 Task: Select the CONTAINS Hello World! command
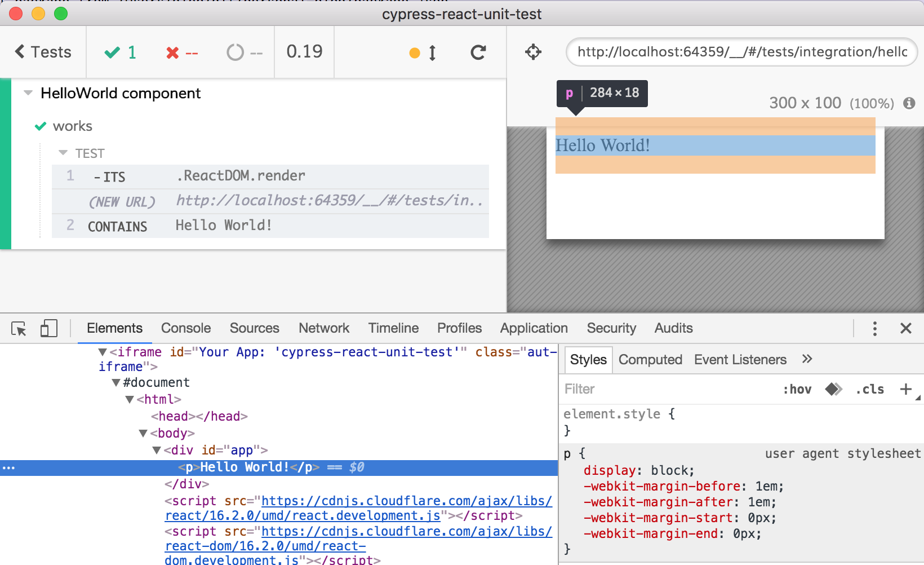pyautogui.click(x=270, y=226)
